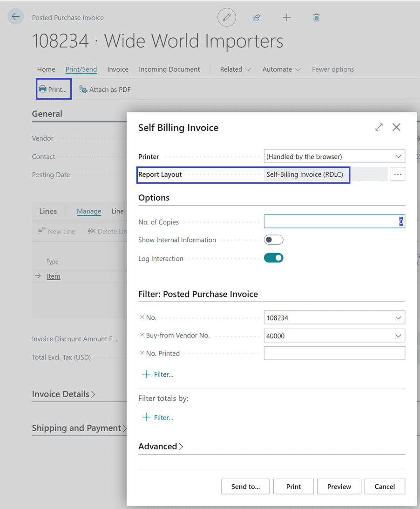The height and width of the screenshot is (509, 420).
Task: Enable Show Internal Information toggle
Action: pyautogui.click(x=273, y=240)
